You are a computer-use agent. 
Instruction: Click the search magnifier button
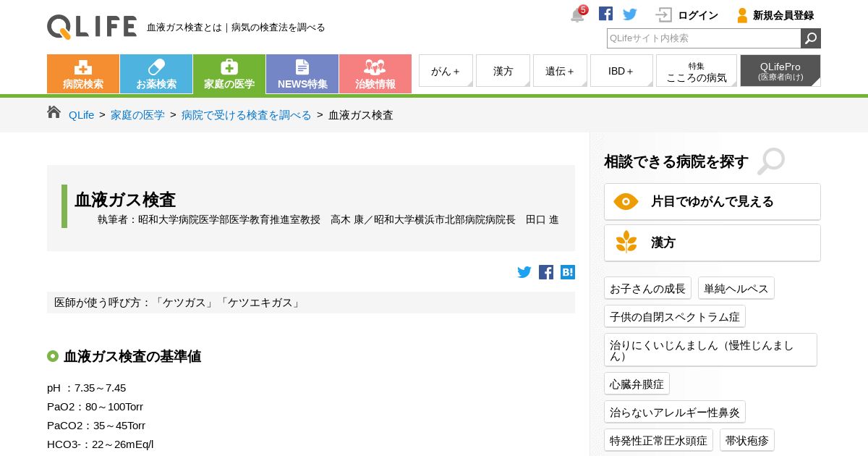(811, 38)
